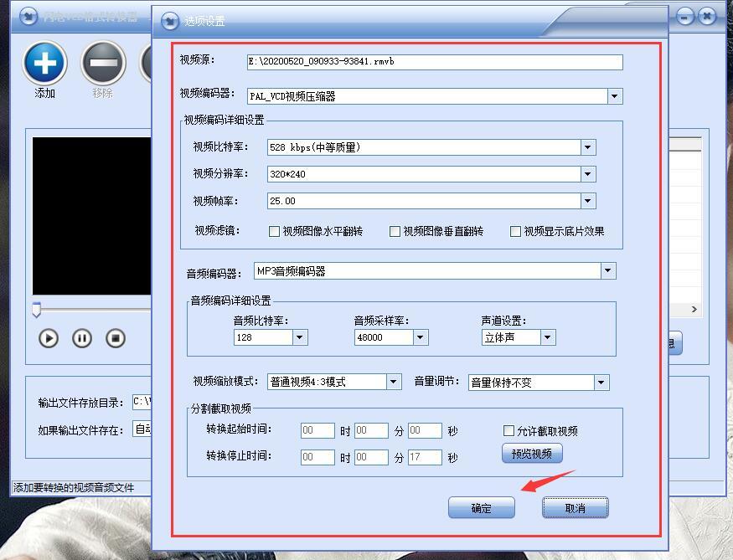Open the video bitrate 528 kbps dropdown

[588, 147]
